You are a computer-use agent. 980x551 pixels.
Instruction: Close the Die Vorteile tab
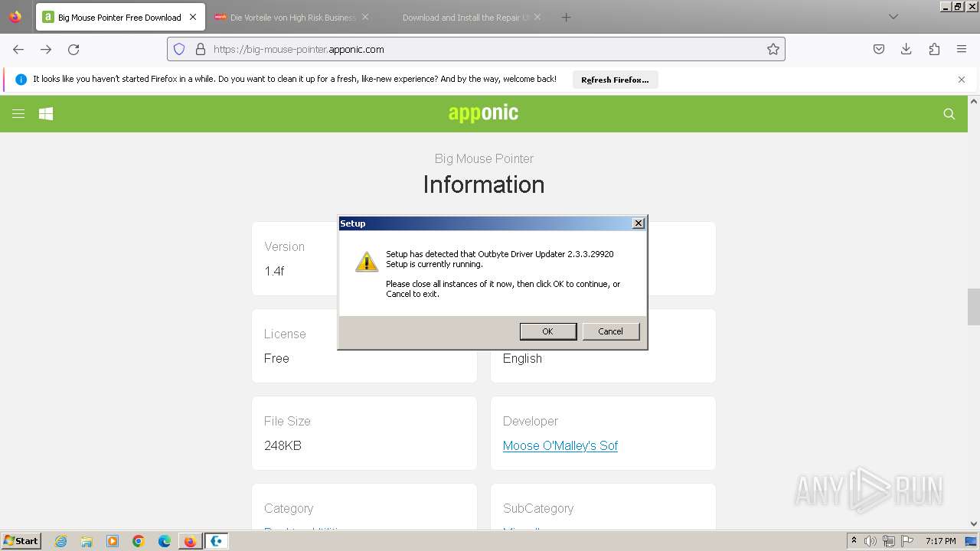pyautogui.click(x=365, y=17)
